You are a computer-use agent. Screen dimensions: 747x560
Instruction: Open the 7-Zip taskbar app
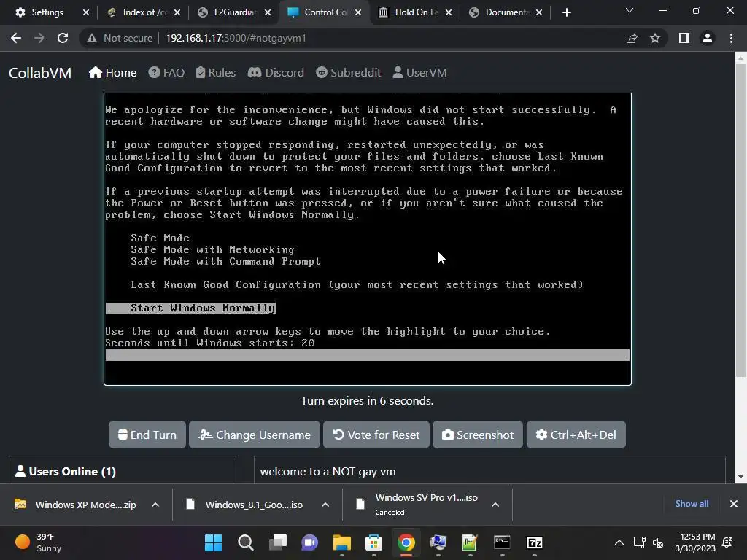click(x=534, y=542)
